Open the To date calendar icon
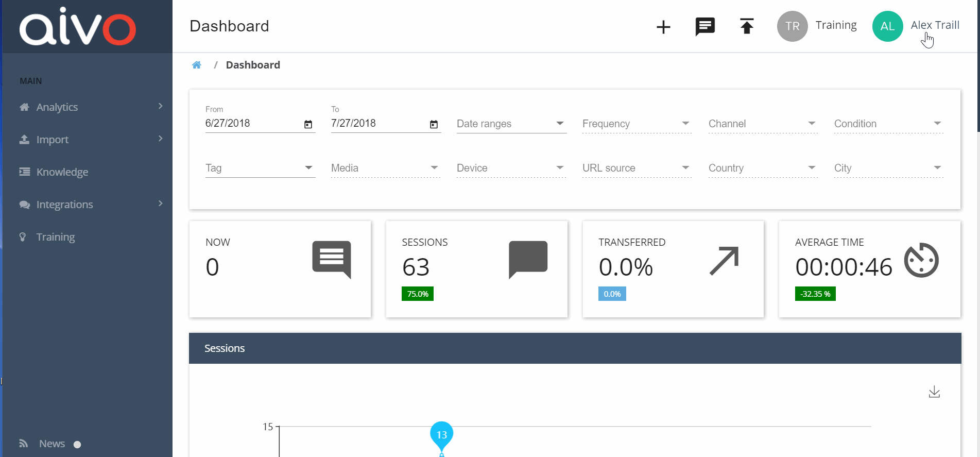The image size is (980, 457). point(434,124)
